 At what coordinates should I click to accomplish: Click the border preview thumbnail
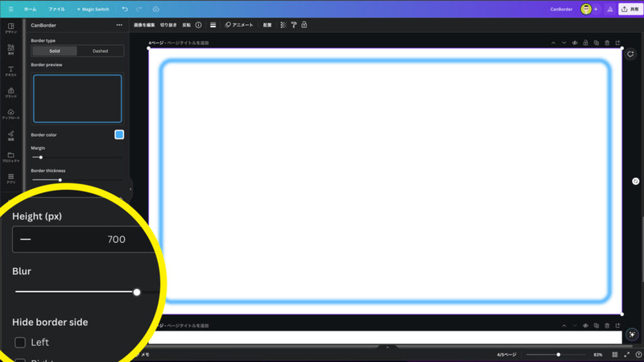pos(77,98)
